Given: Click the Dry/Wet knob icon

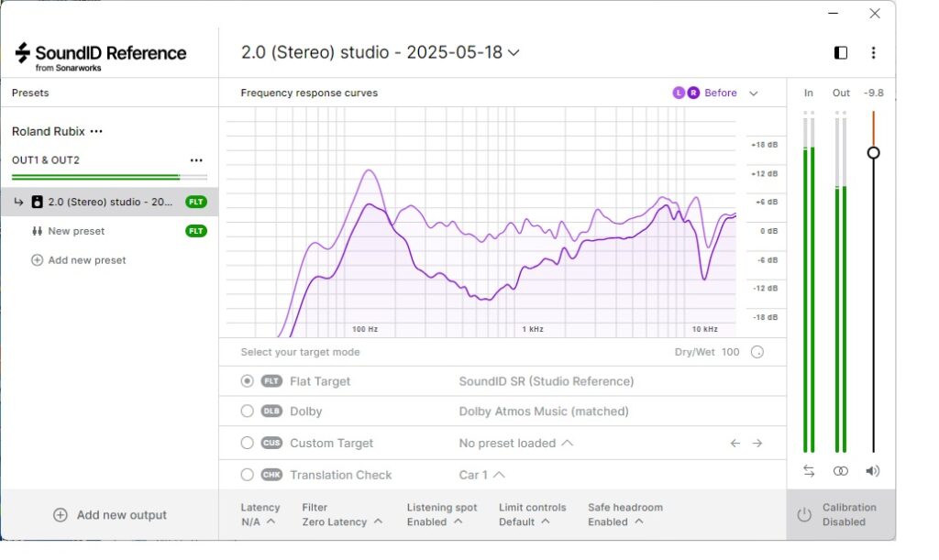Looking at the screenshot, I should 757,352.
